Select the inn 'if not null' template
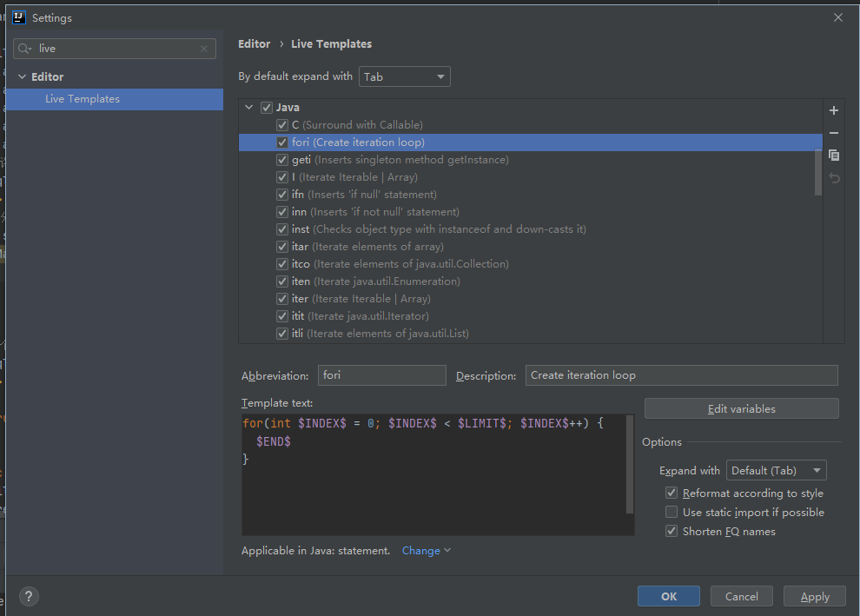This screenshot has width=860, height=616. coord(531,212)
